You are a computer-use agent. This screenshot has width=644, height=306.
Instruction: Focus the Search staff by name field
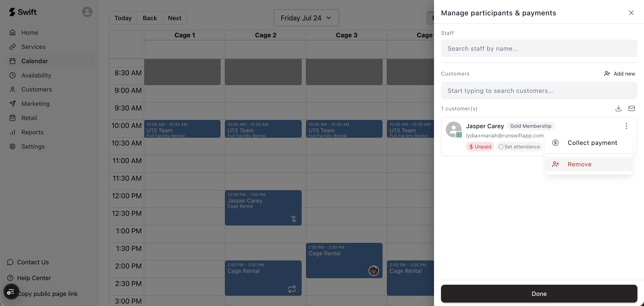pos(539,49)
